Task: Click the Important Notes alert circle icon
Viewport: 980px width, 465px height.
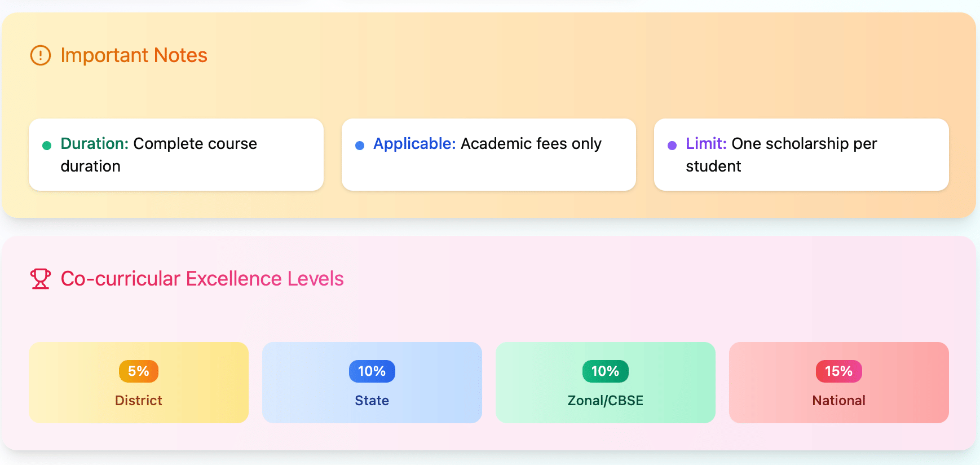Action: 41,55
